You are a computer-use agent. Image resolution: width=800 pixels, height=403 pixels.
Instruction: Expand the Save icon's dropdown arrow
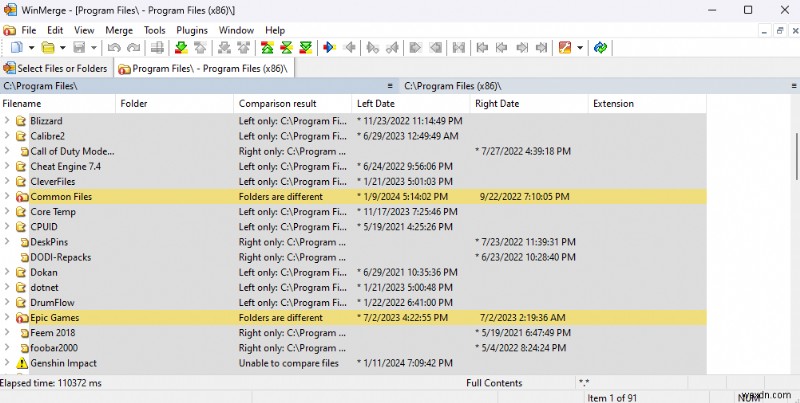point(94,48)
